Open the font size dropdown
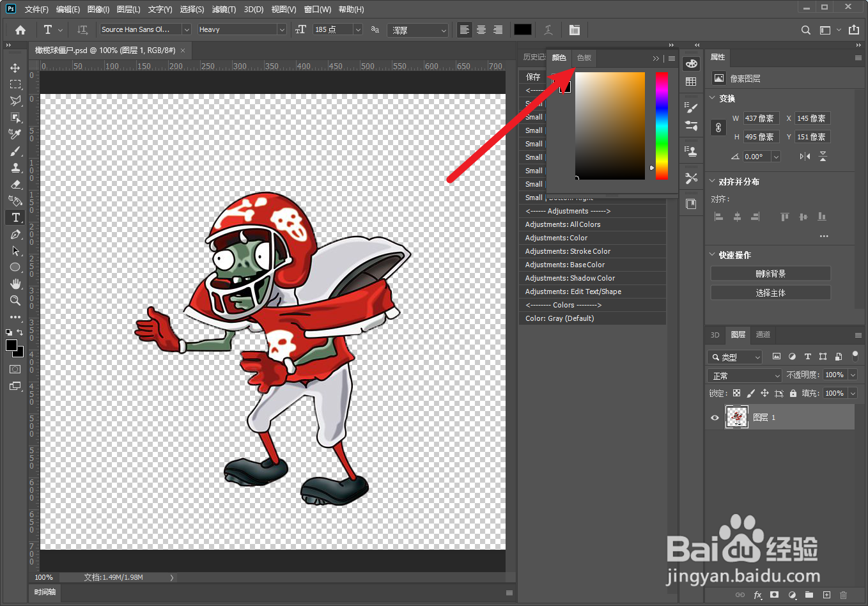The height and width of the screenshot is (606, 868). coord(358,29)
